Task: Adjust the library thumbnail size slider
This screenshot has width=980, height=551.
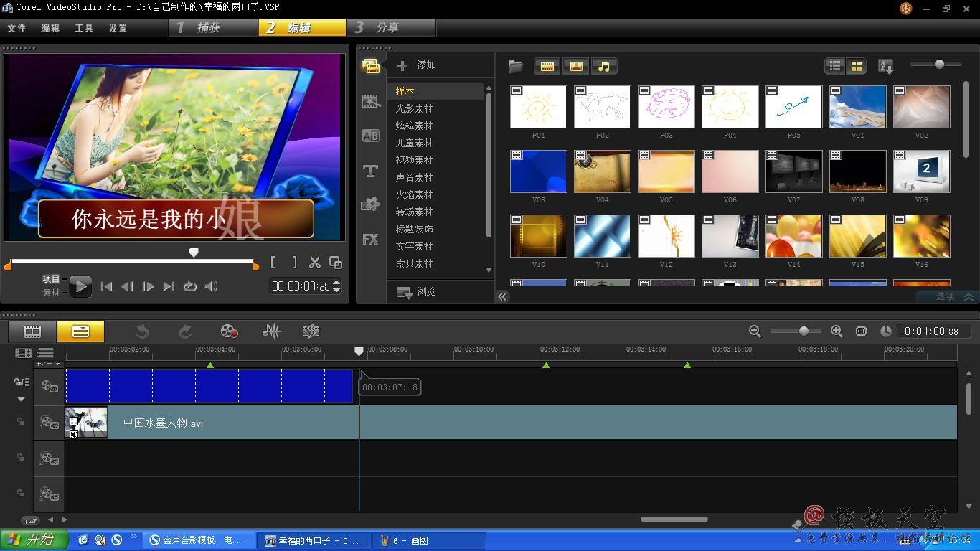Action: (939, 65)
